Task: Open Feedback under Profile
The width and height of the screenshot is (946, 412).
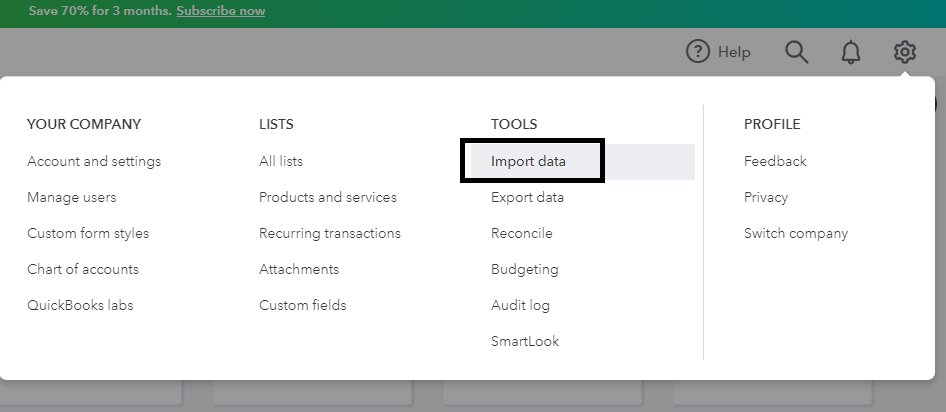Action: (775, 161)
